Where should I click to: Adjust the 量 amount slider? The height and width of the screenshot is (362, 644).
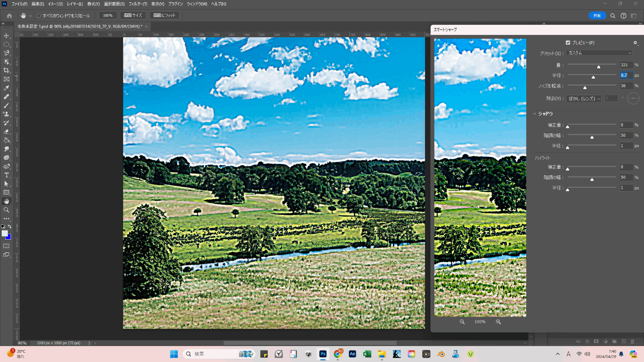click(598, 66)
